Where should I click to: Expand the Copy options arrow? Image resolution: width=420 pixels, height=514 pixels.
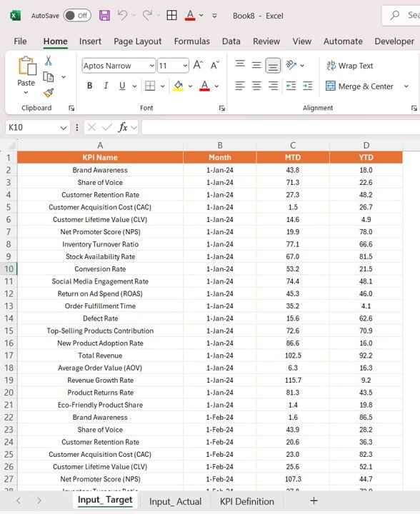pos(64,77)
